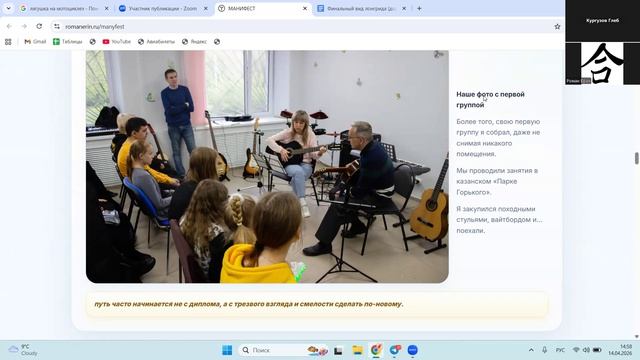This screenshot has height=360, width=640.
Task: Click the taskbar Поиск search box
Action: pos(284,350)
